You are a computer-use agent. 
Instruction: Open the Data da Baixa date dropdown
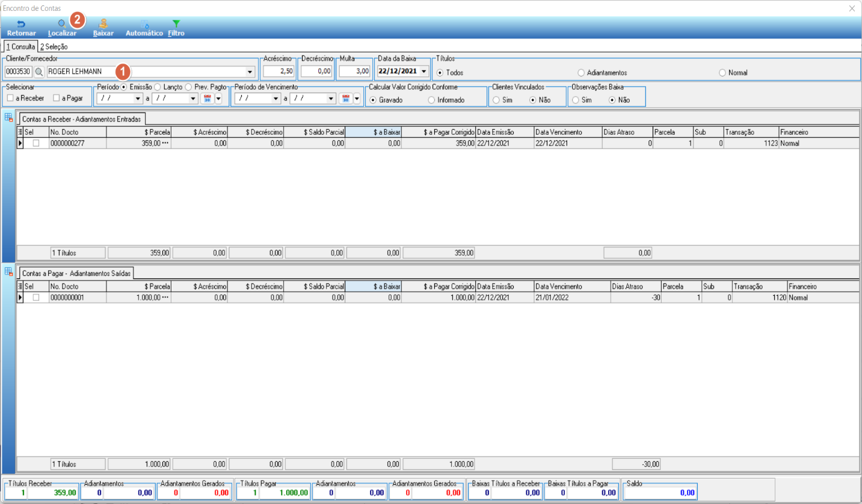click(x=425, y=72)
